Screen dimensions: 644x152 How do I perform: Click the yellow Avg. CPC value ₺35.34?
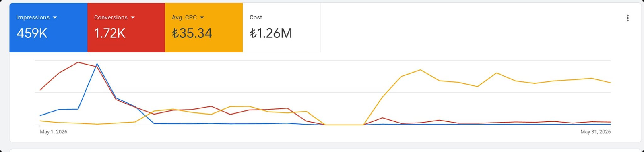tap(192, 33)
